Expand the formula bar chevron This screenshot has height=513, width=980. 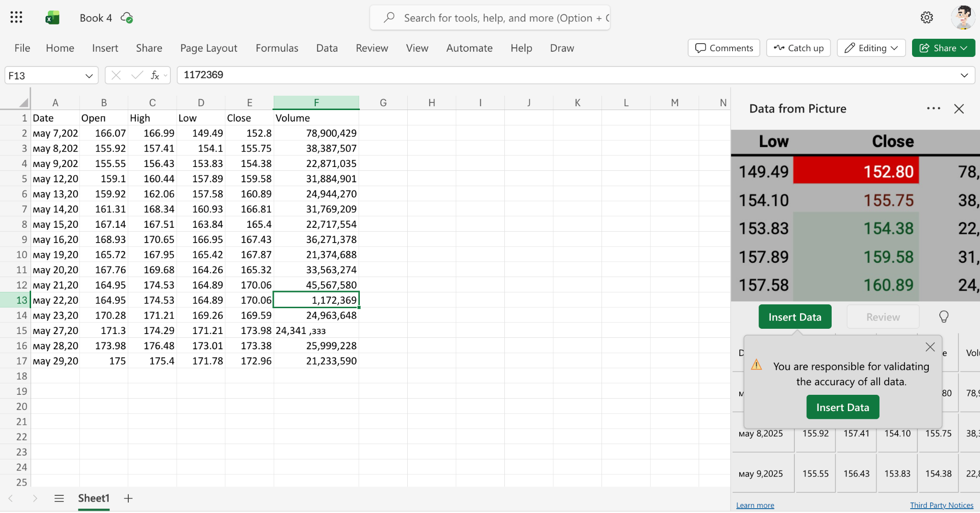(964, 76)
